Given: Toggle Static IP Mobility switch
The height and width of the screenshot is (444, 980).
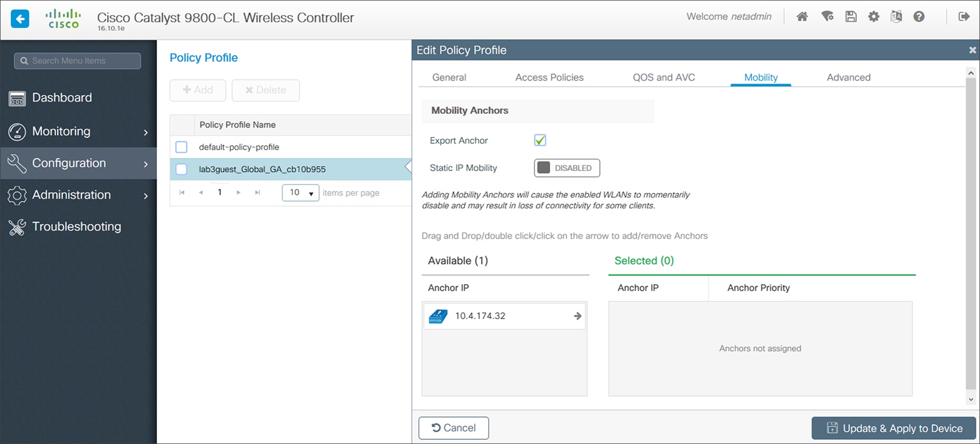Looking at the screenshot, I should point(567,168).
